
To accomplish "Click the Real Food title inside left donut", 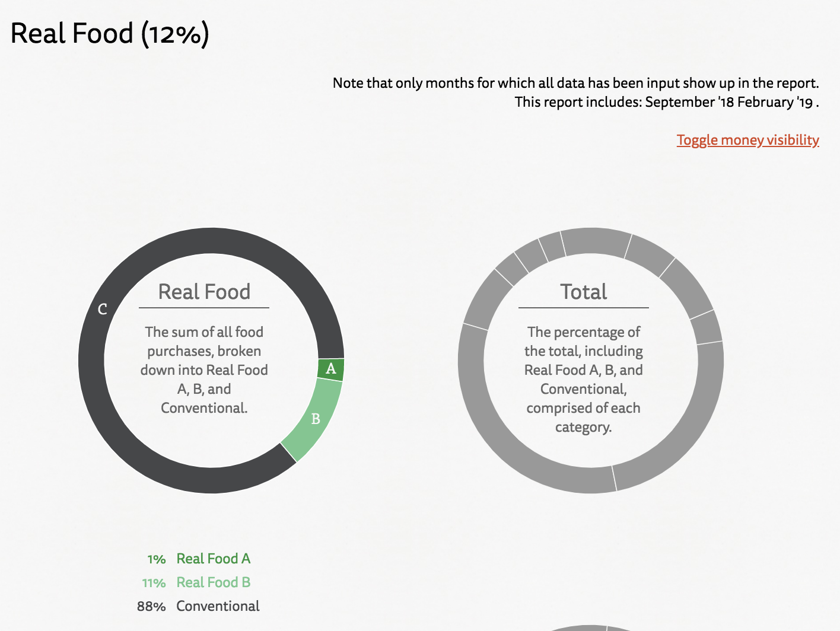I will click(204, 292).
